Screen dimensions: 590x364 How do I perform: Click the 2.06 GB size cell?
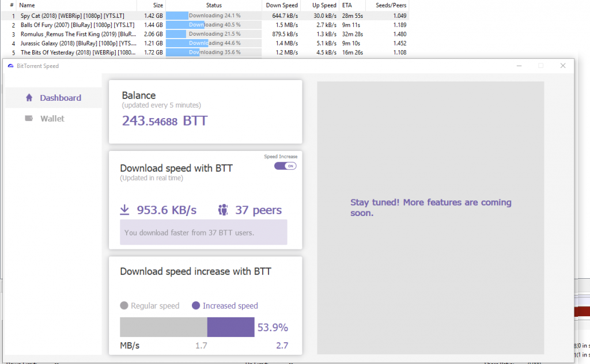[x=153, y=34]
